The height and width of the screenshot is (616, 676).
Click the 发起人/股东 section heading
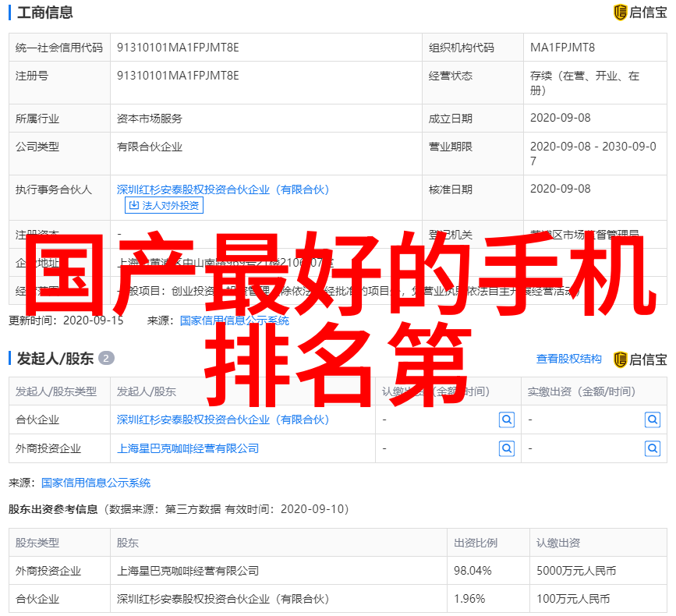click(x=55, y=358)
